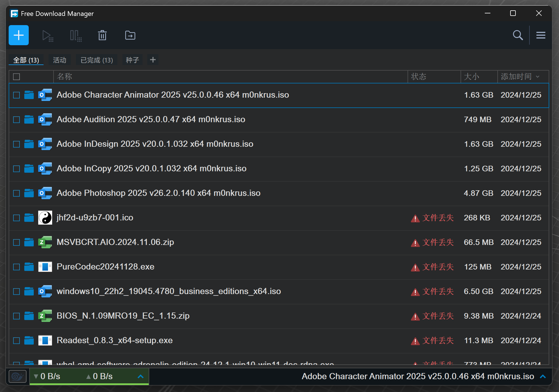Viewport: 559px width, 392px height.
Task: Switch to the 已完成 (13) tab
Action: [97, 60]
